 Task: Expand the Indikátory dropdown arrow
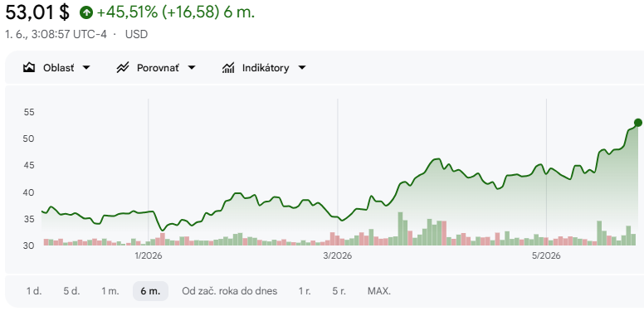pos(302,68)
